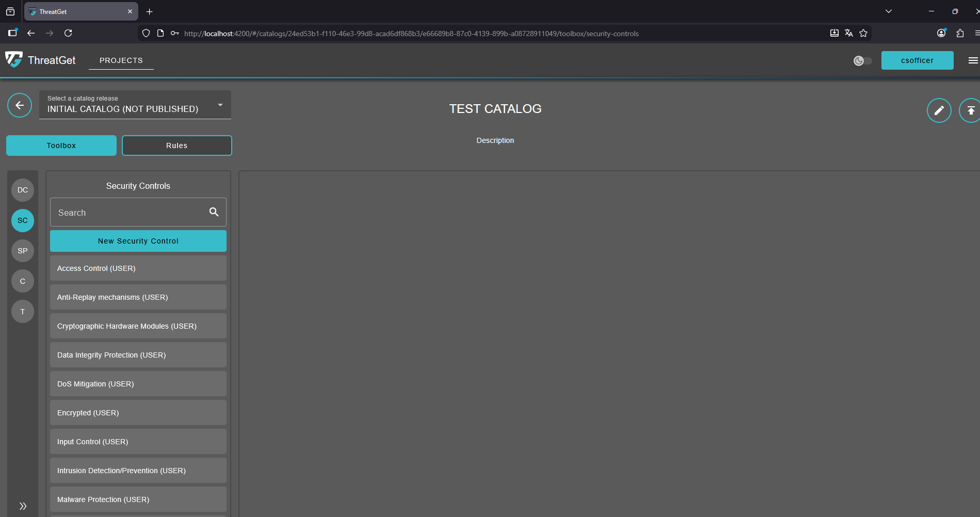Click the csofficer account button

pyautogui.click(x=917, y=60)
